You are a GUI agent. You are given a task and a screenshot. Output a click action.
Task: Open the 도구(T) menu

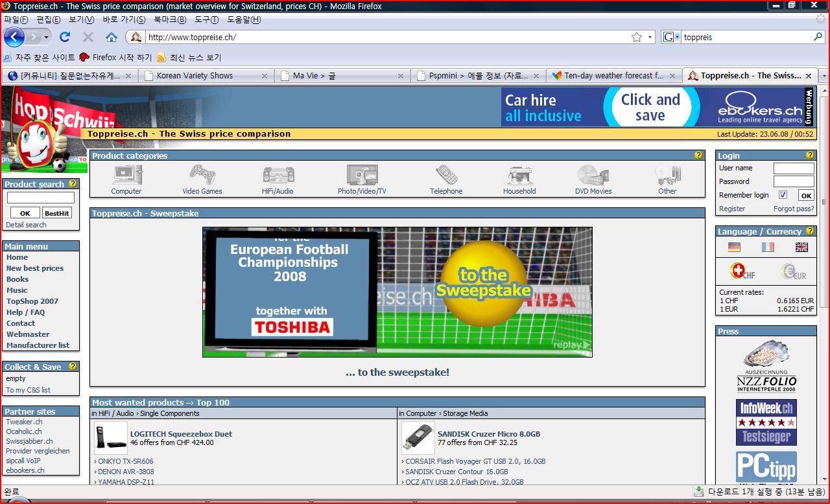207,19
